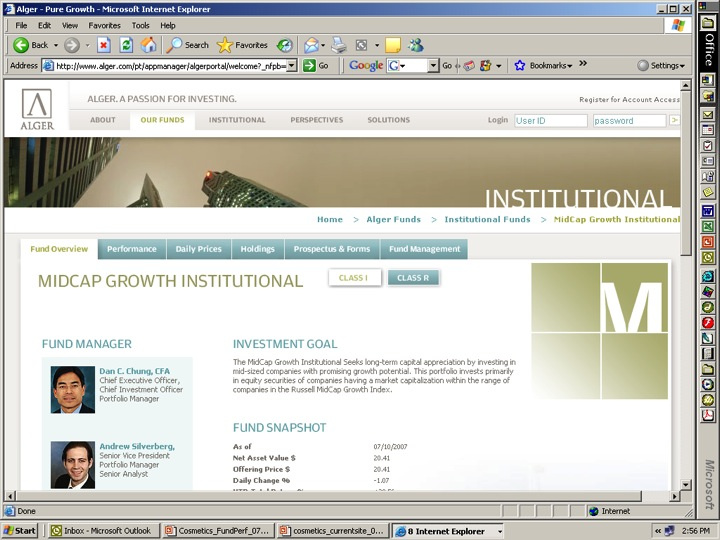Follow the Andrew Silverberg link
This screenshot has width=720, height=540.
click(137, 446)
